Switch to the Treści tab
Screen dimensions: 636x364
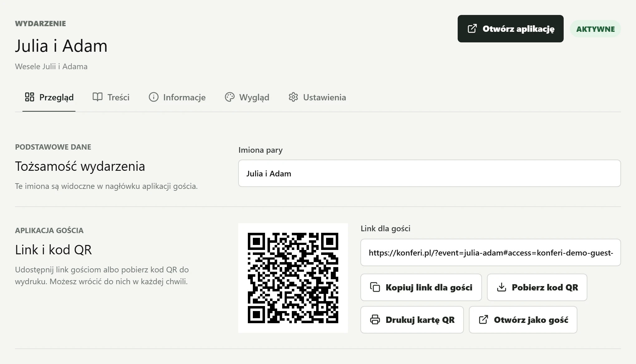(x=111, y=97)
